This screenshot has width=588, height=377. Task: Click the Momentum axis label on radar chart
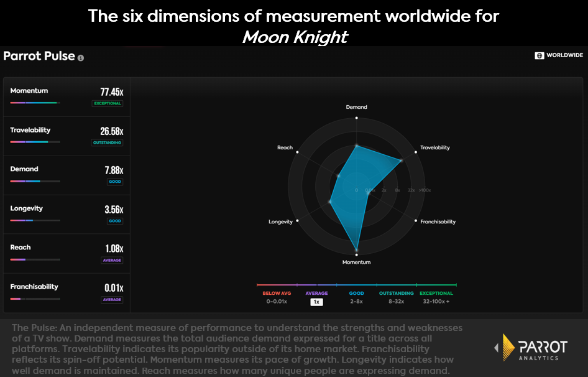356,262
